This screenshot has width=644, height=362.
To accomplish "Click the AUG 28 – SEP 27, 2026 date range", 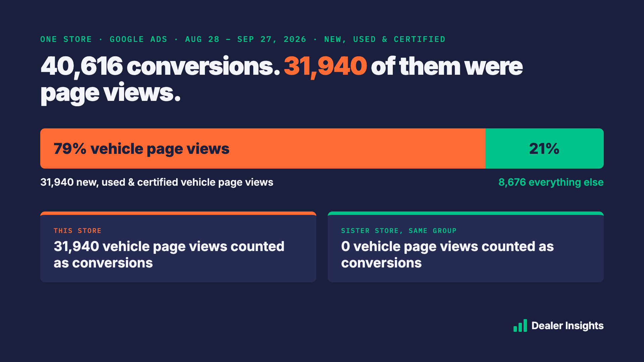I will click(x=246, y=39).
